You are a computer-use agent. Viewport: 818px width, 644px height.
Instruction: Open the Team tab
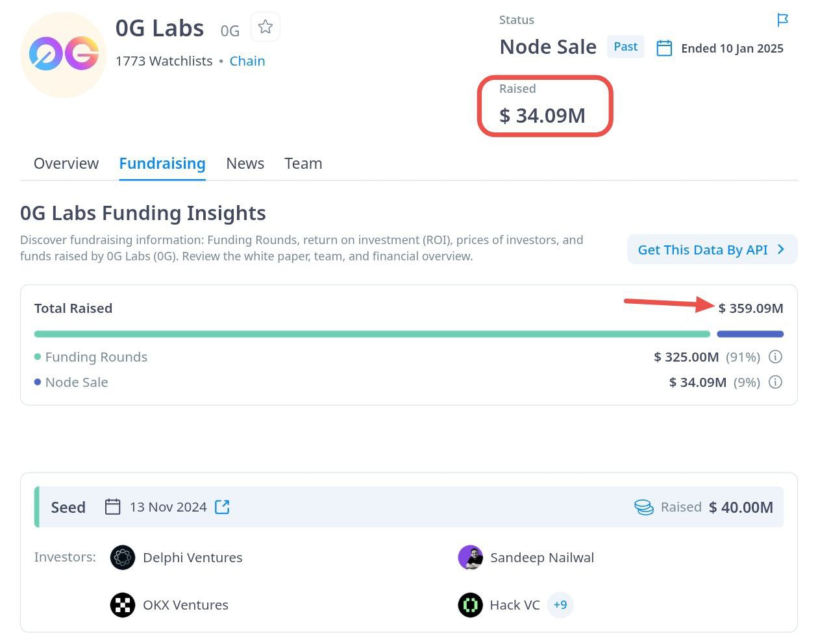(x=303, y=164)
